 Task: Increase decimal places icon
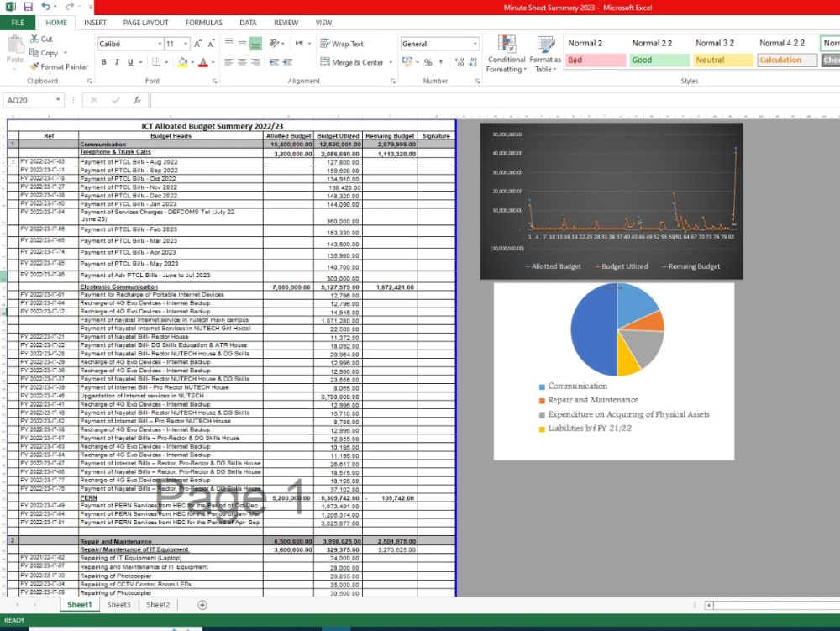point(459,62)
